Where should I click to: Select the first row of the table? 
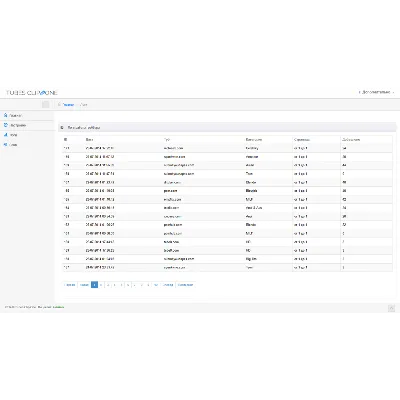pyautogui.click(x=227, y=148)
